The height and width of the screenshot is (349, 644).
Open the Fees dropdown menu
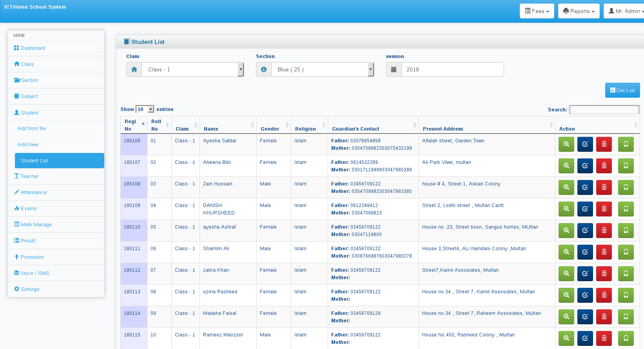[x=537, y=11]
